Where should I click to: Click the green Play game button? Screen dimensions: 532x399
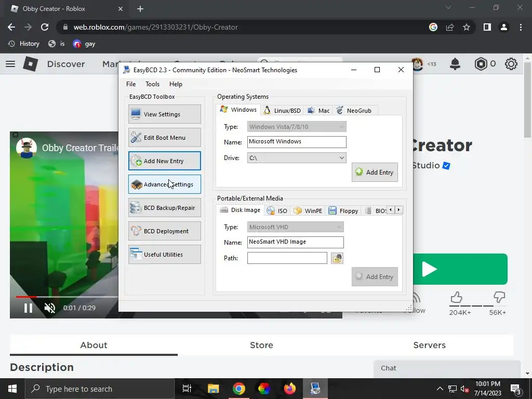pos(460,269)
